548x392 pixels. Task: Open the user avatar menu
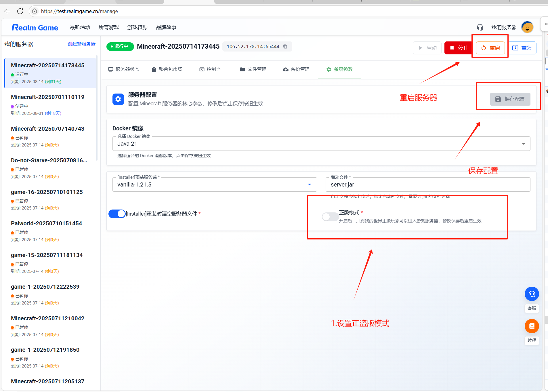click(527, 27)
